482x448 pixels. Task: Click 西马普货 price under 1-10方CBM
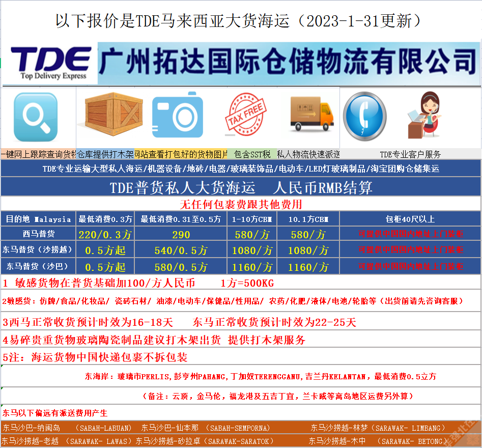(x=252, y=235)
